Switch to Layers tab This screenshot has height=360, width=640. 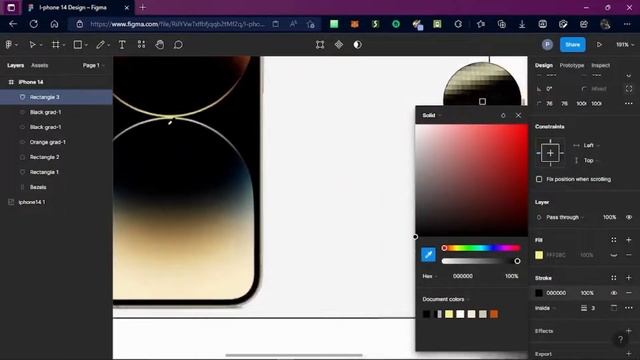16,65
